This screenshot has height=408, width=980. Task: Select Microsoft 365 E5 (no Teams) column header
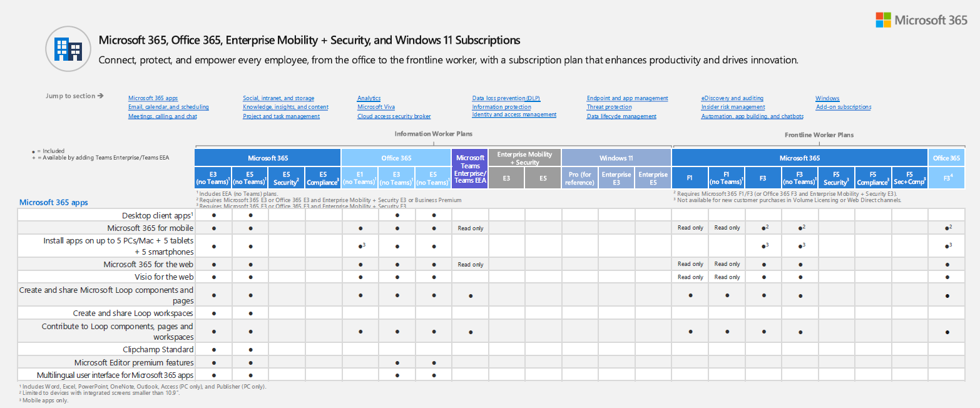tap(250, 178)
